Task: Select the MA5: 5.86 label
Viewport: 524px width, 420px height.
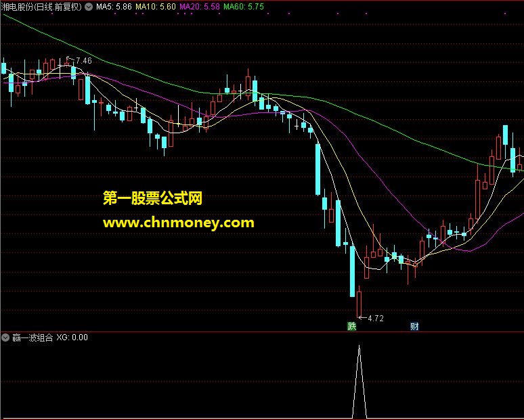Action: coord(114,7)
